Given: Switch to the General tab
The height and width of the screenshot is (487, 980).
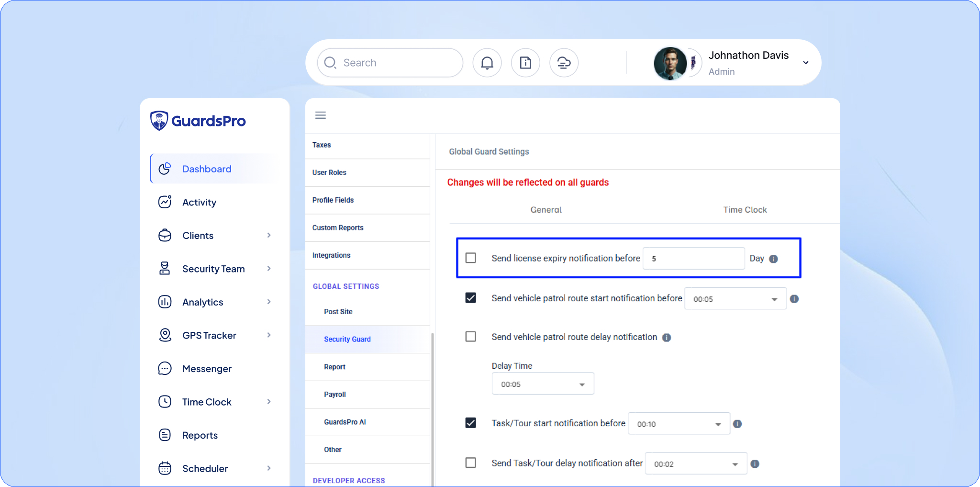Looking at the screenshot, I should pos(546,210).
